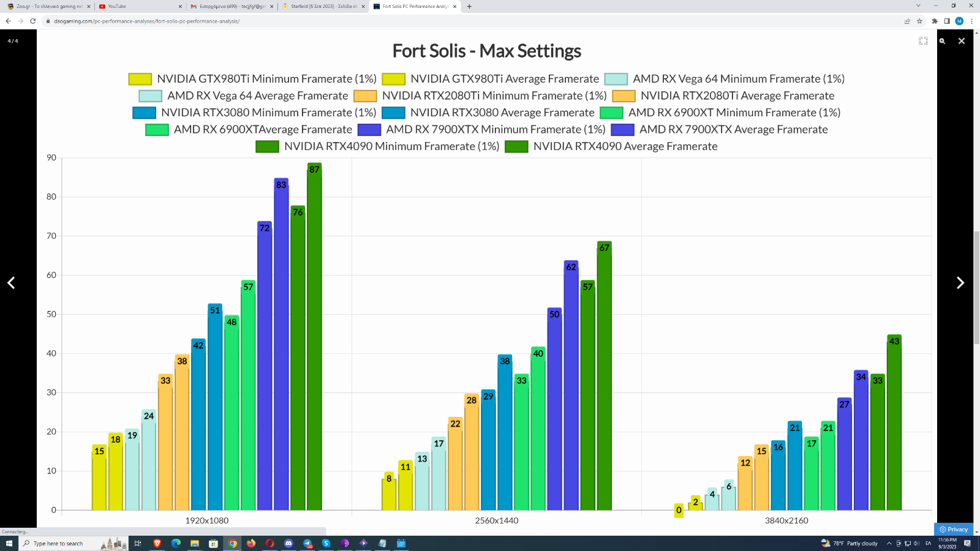Viewport: 980px width, 551px height.
Task: Open Brave browser from taskbar
Action: pos(157,543)
